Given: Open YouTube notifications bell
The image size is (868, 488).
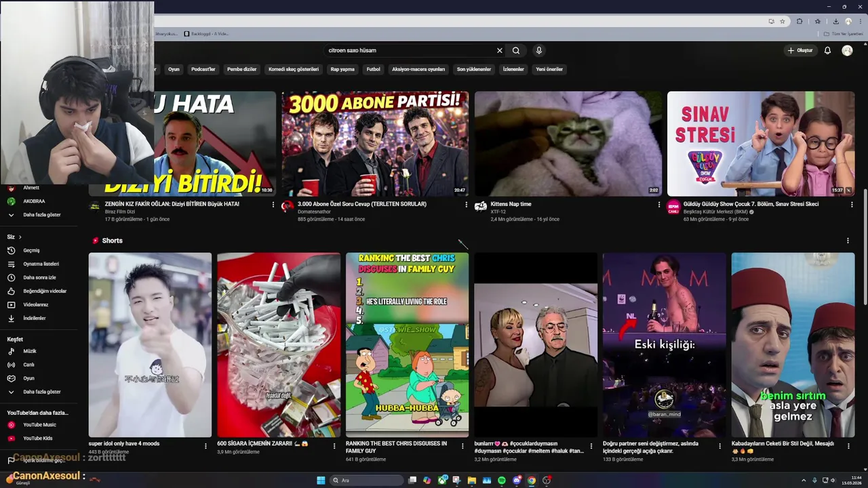Looking at the screenshot, I should tap(827, 50).
